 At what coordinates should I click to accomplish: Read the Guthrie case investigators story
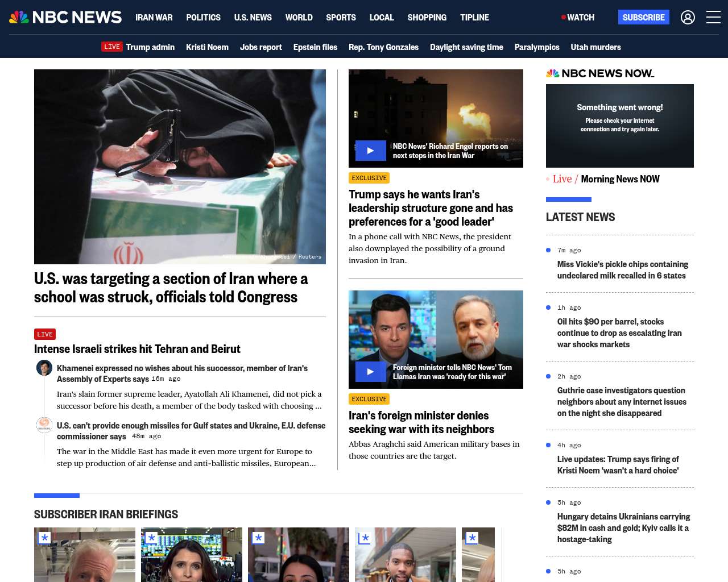(x=622, y=402)
